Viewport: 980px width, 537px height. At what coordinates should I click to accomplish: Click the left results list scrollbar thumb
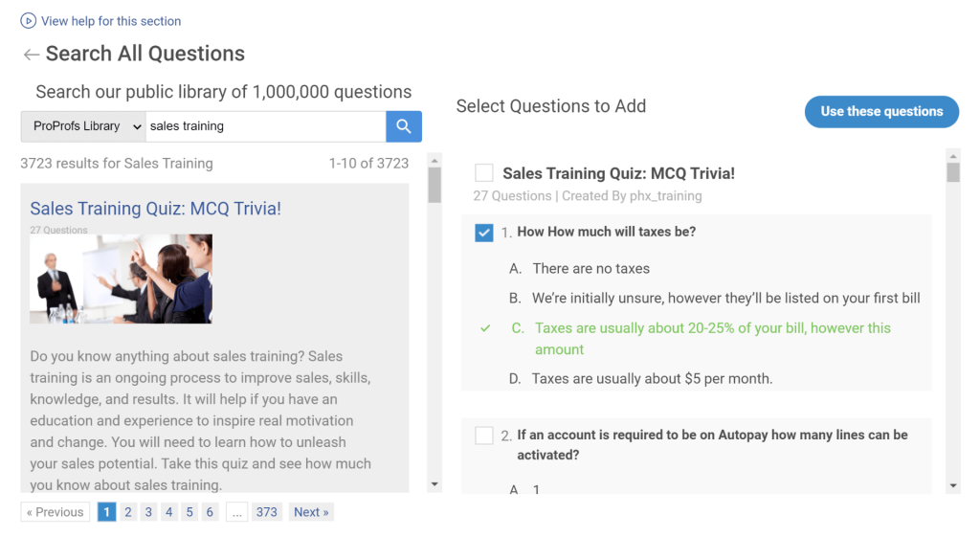point(434,185)
